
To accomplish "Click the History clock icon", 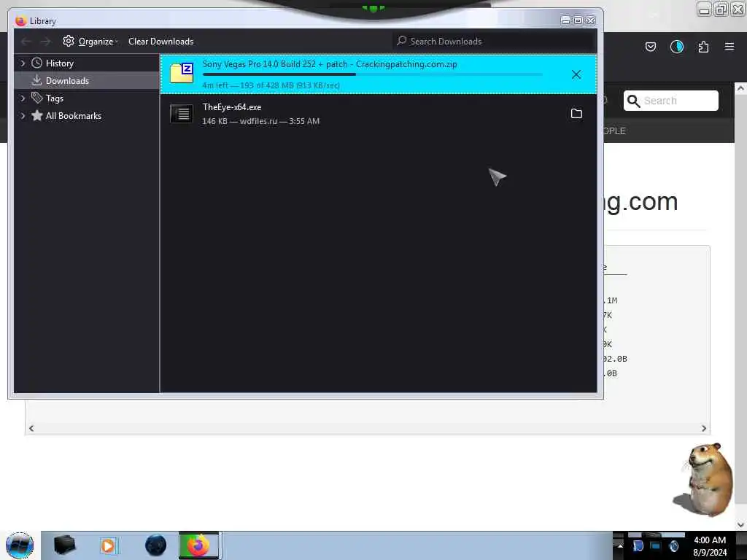I will (36, 63).
